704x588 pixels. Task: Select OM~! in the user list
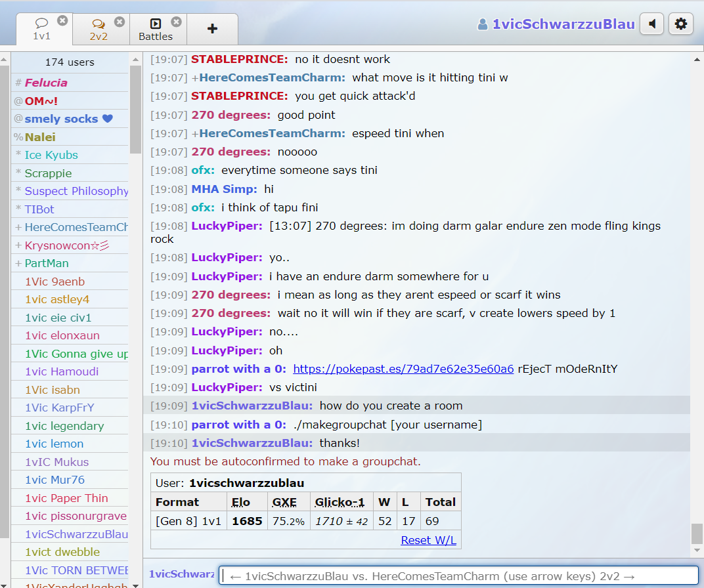pos(70,101)
